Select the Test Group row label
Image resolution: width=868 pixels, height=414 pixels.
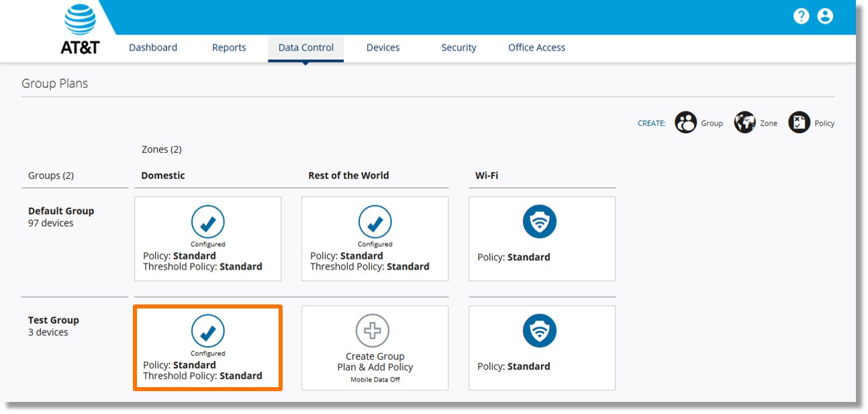(54, 321)
